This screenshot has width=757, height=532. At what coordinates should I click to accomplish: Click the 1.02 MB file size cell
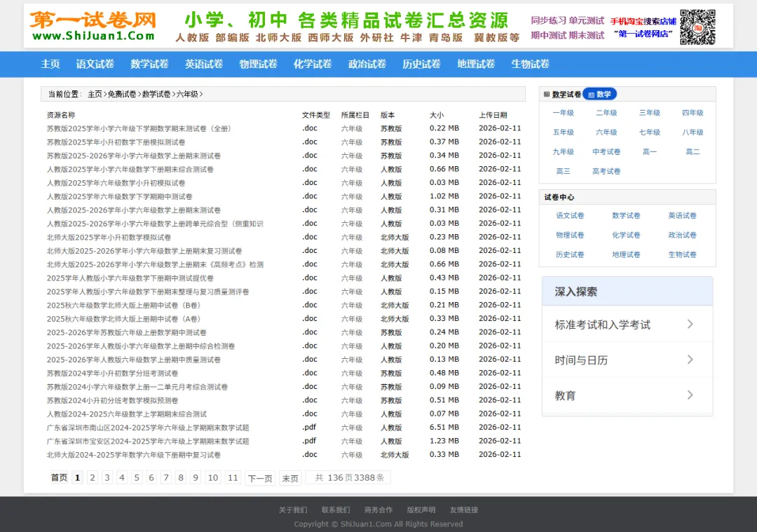coord(444,196)
